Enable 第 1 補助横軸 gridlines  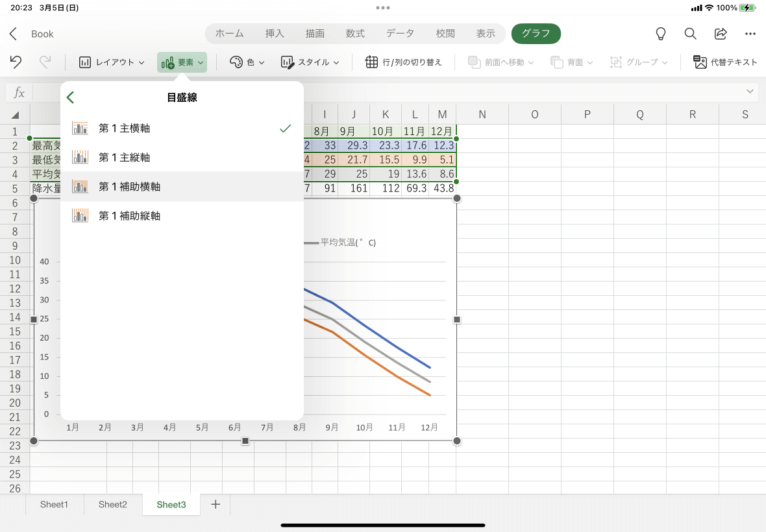[182, 186]
